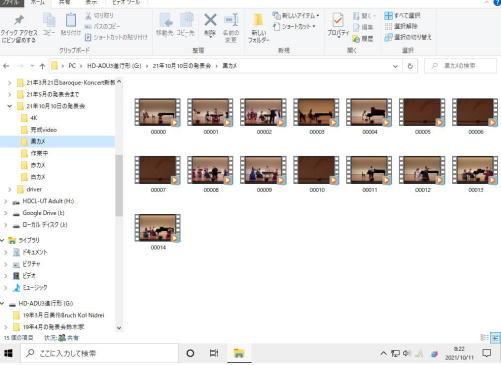
Task: Open the ホーム ribbon tab
Action: point(37,3)
